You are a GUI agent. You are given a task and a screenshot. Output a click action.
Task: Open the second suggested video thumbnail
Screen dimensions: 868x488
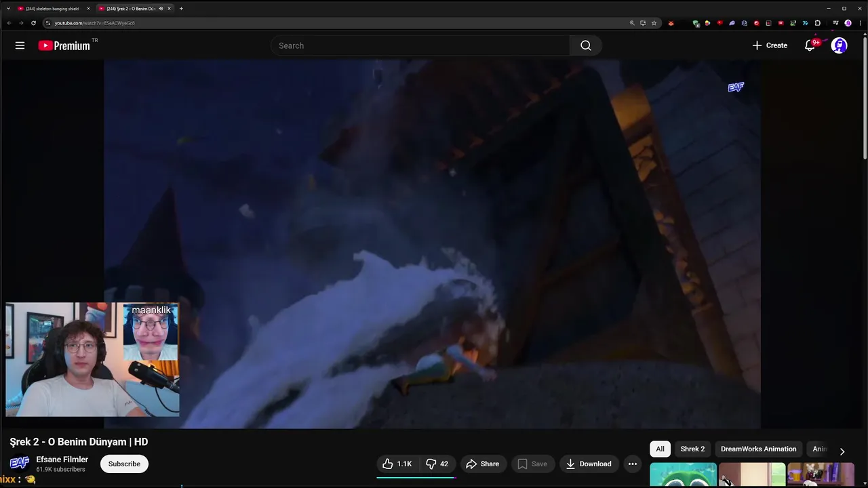pos(752,475)
